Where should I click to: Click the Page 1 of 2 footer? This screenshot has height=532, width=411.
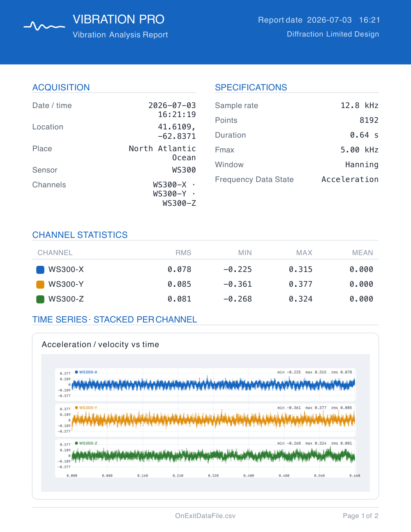coord(360,516)
